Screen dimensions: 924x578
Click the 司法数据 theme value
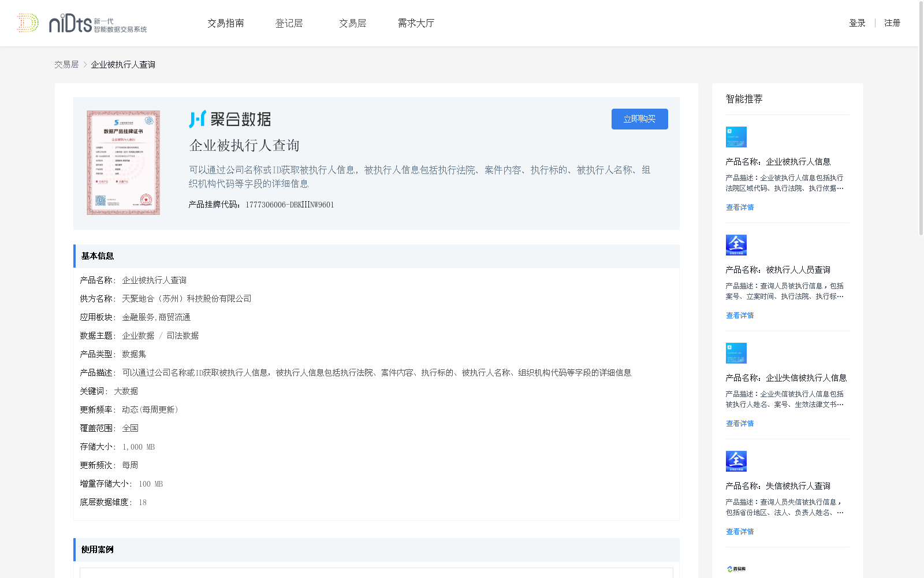click(182, 336)
